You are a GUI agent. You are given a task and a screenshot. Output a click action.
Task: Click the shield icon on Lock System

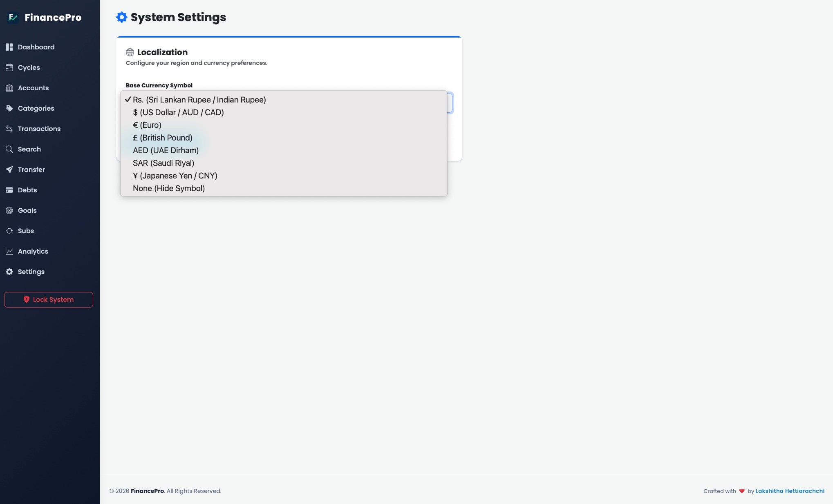click(27, 299)
